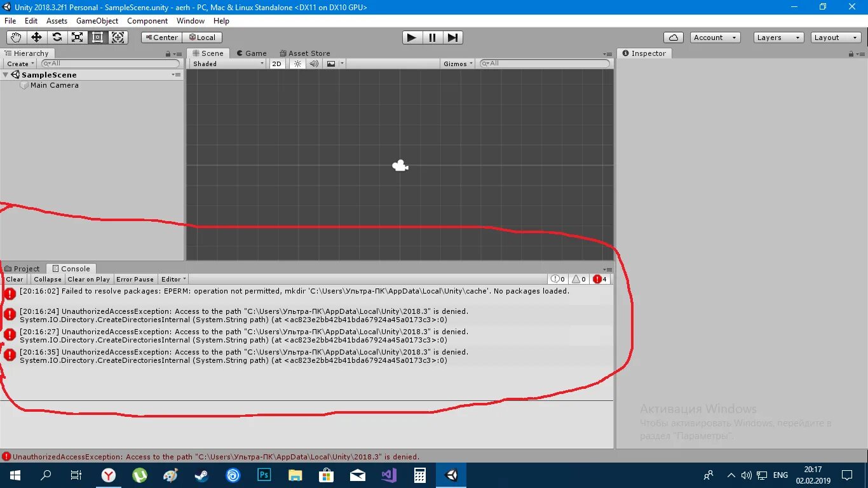Open the Hierarchy Create dropdown

pos(20,64)
